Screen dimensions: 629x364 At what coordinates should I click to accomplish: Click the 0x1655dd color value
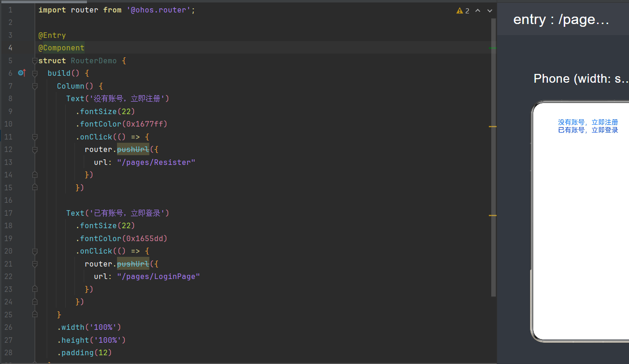[x=145, y=238]
